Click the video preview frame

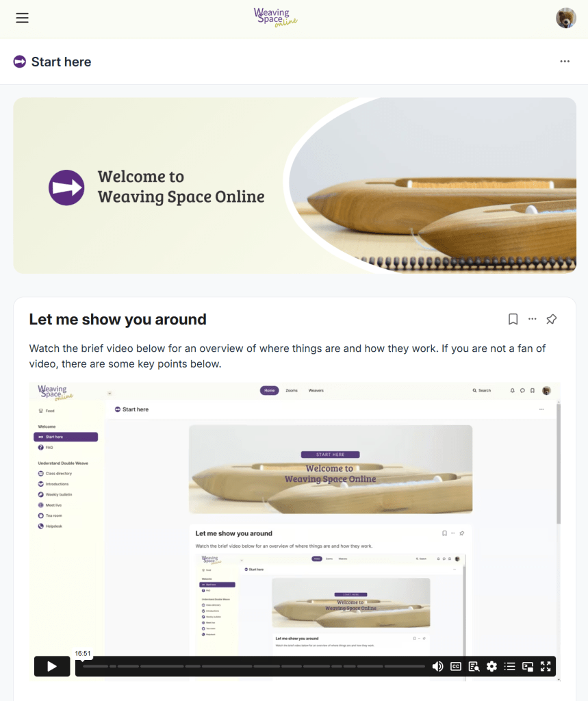294,519
